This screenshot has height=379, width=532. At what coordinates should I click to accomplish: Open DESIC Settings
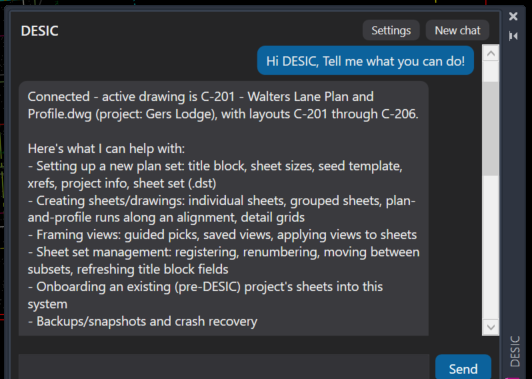[x=391, y=31]
